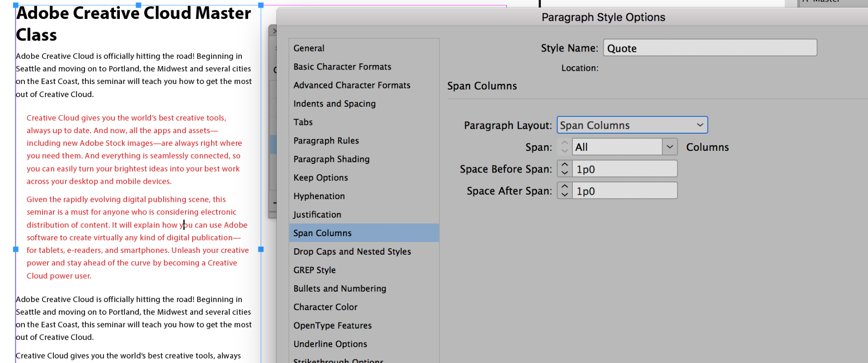Open the Paragraph Layout dropdown
Image resolution: width=868 pixels, height=363 pixels.
[x=632, y=125]
